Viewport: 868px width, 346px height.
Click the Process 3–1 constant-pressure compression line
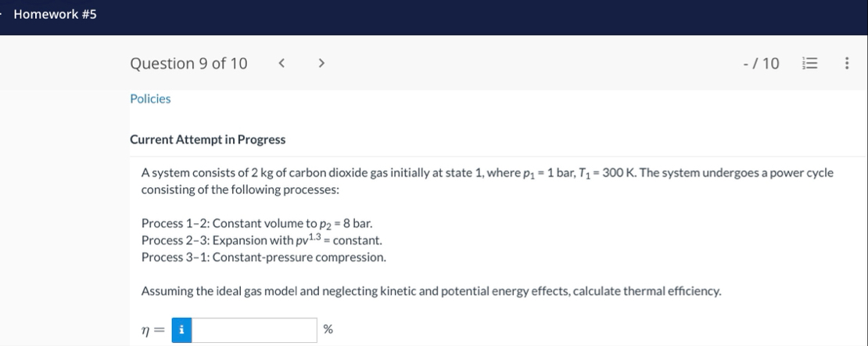coord(264,258)
